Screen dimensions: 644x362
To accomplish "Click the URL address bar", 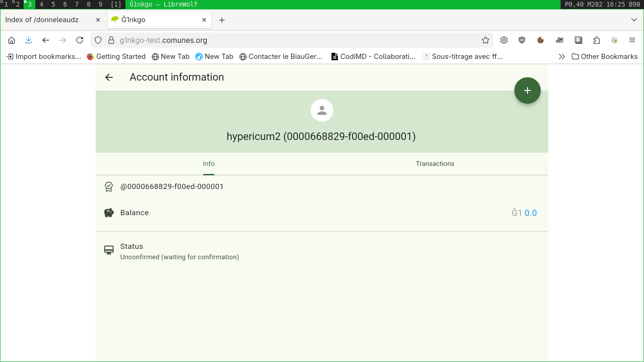I will pos(292,41).
